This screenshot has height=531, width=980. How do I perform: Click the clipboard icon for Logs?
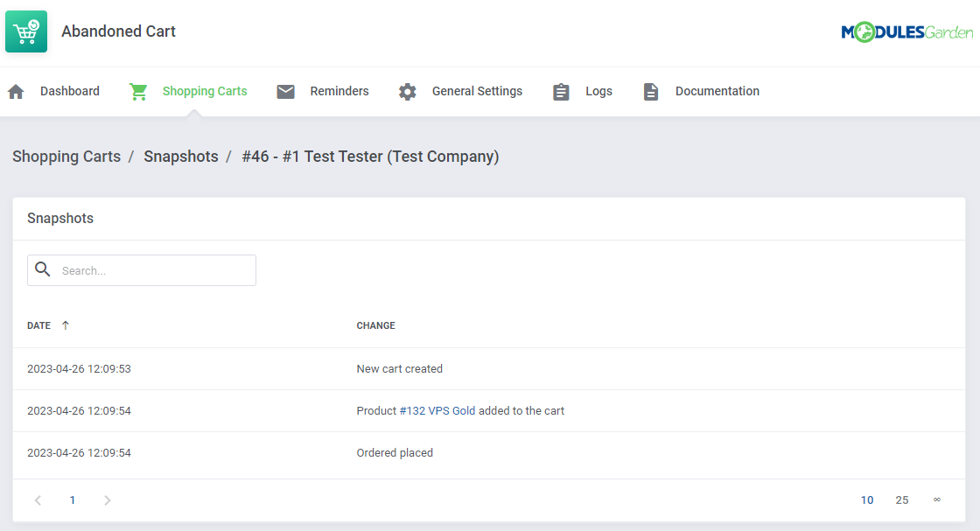click(561, 92)
